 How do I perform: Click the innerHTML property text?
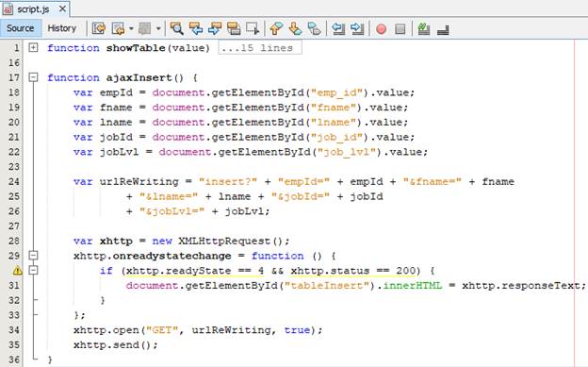413,286
